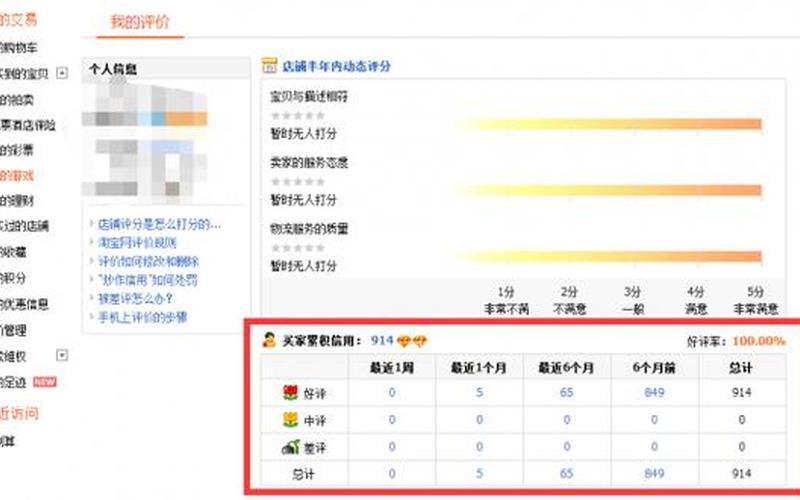Click the 宝贝与描述相符 score bar

click(610, 124)
